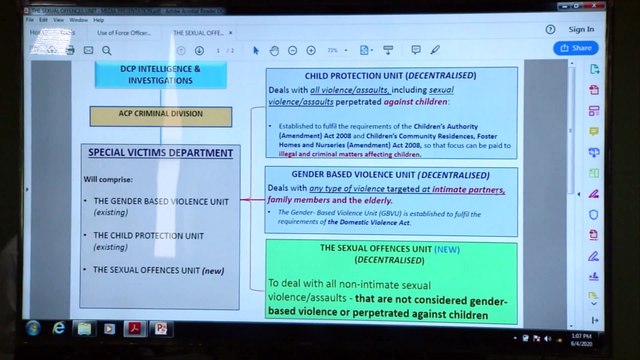Show more tools chevron in right pane

click(x=594, y=304)
